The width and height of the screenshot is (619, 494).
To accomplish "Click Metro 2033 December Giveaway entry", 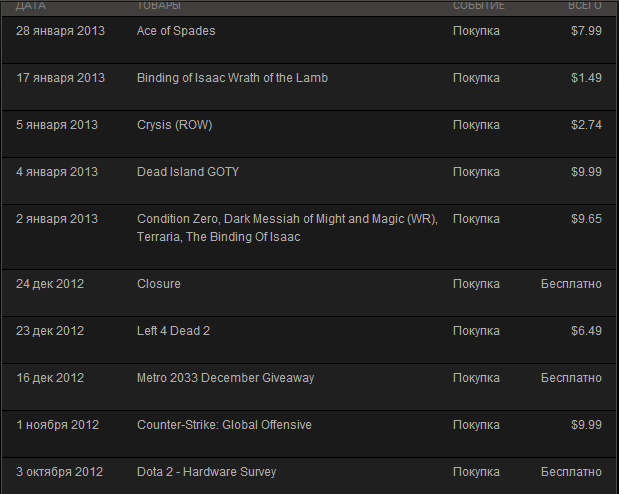I will click(309, 387).
